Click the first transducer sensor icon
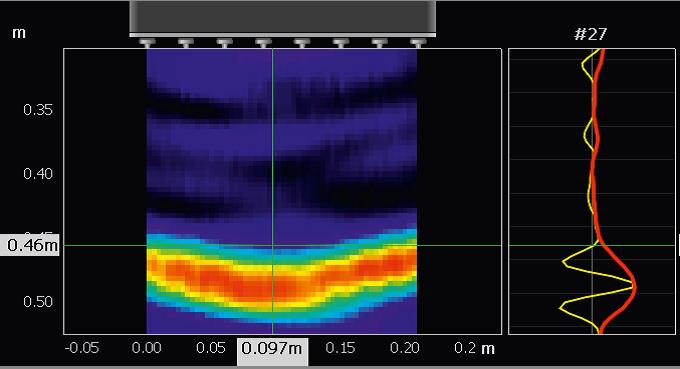Viewport: 680px width, 369px height. pos(147,43)
